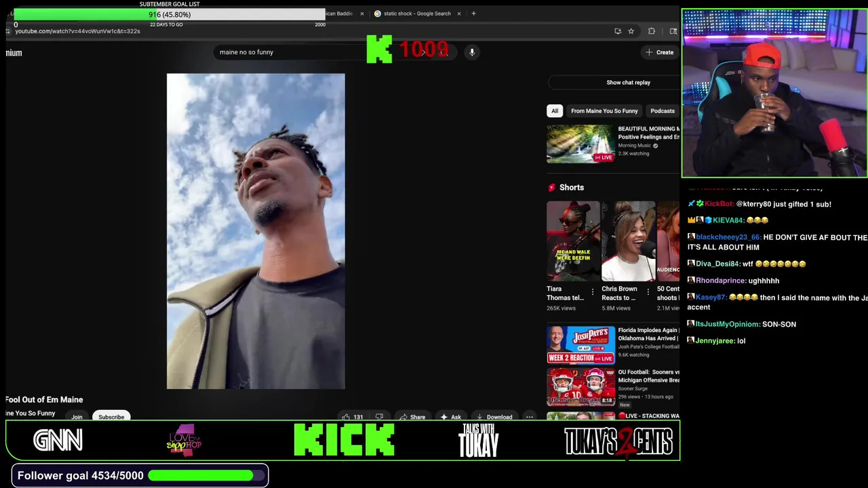The width and height of the screenshot is (868, 488).
Task: Subscribe to Maine You So Funny channel
Action: pos(111,417)
